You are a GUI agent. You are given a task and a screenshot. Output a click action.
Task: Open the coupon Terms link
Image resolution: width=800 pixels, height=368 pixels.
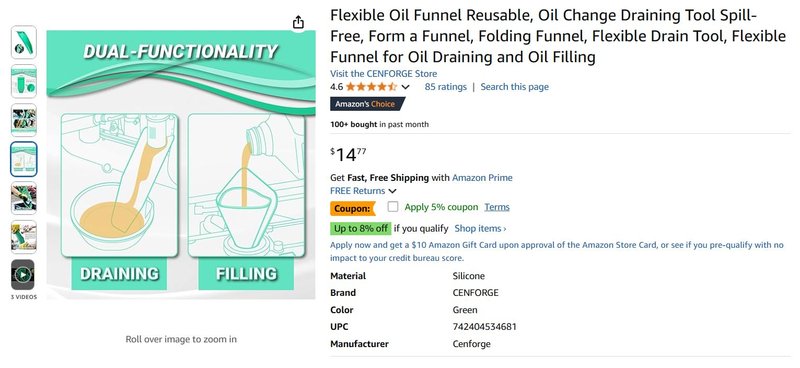click(497, 207)
